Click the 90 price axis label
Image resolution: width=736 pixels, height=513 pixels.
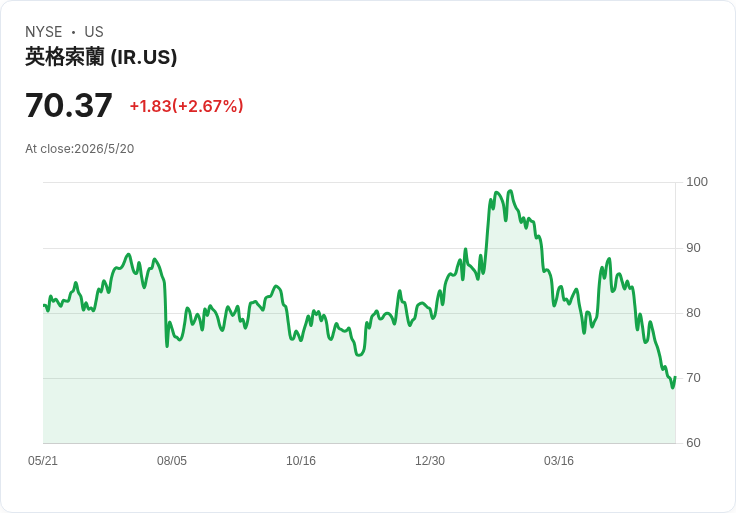tap(693, 248)
